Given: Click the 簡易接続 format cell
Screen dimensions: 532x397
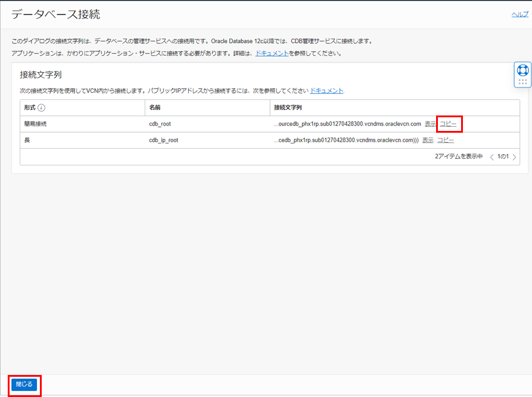Looking at the screenshot, I should (35, 124).
